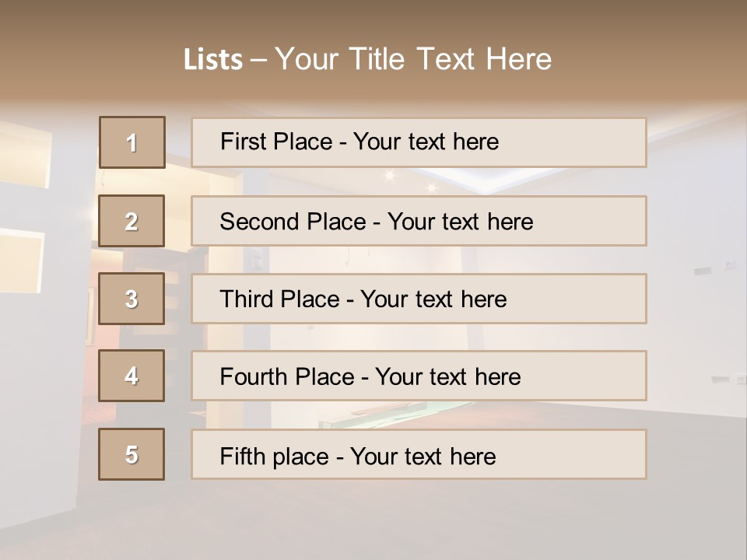This screenshot has width=747, height=560.
Task: Click the number 1 box
Action: coord(132,142)
